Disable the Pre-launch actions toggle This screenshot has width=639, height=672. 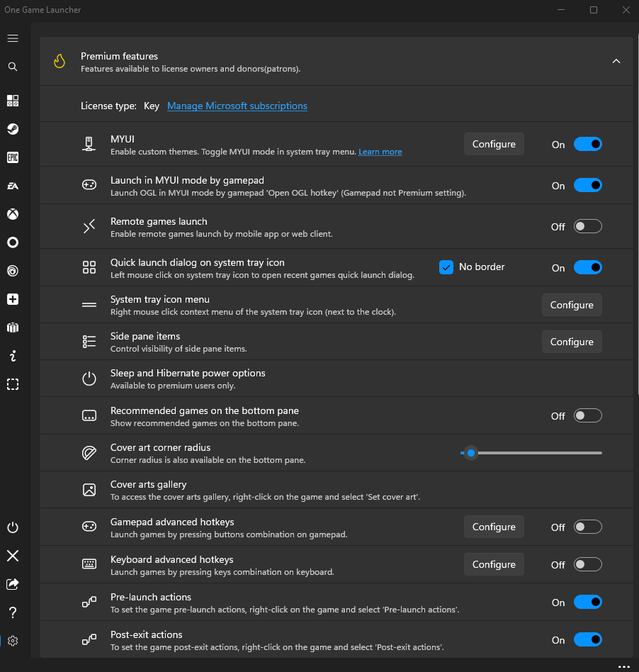(x=587, y=602)
